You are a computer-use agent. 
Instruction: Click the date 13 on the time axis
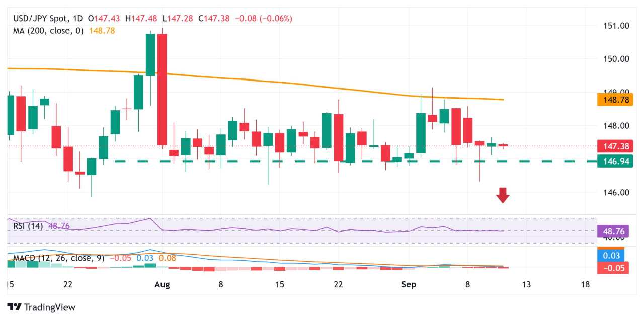click(526, 285)
